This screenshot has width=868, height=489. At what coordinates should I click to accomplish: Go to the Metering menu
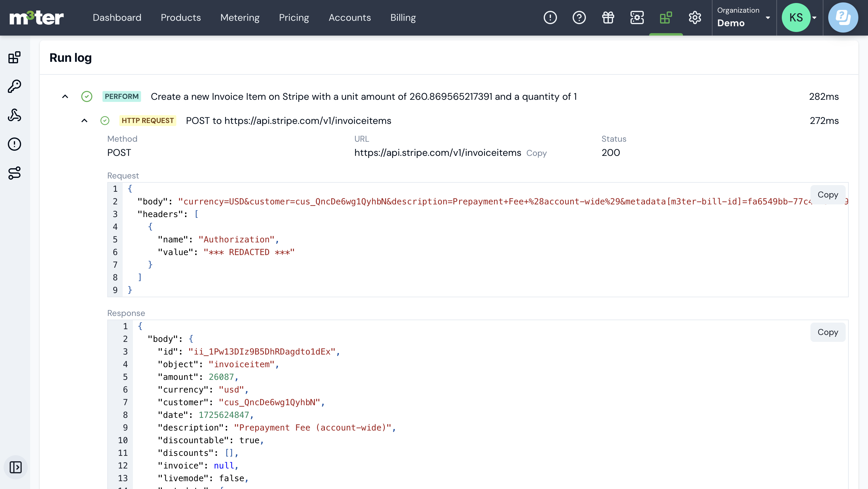click(x=240, y=17)
